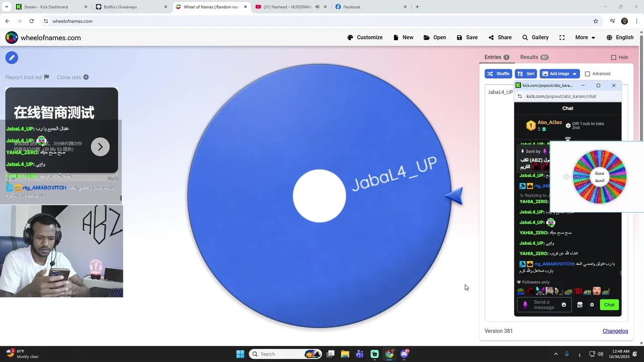Sort the entries
This screenshot has height=362, width=644.
coord(526,74)
